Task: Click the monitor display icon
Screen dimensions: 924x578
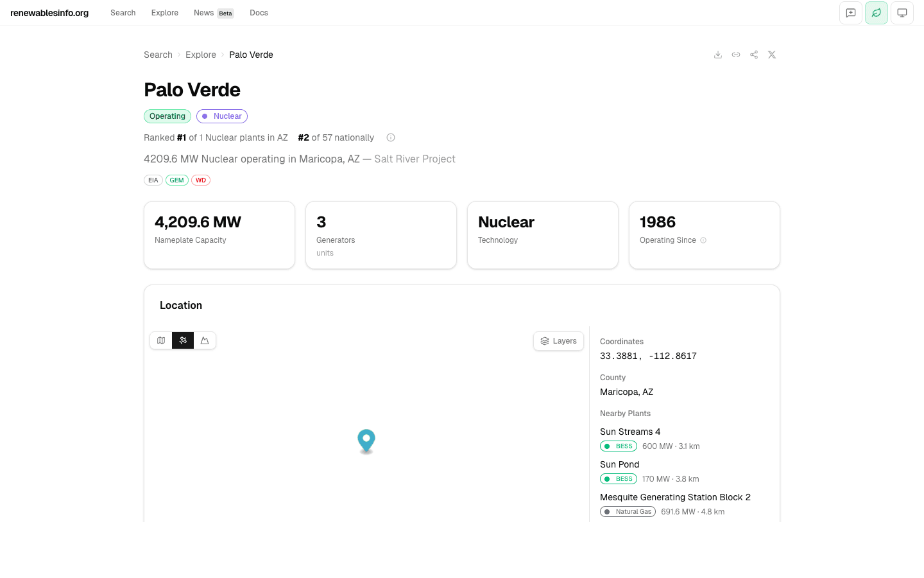Action: pyautogui.click(x=902, y=12)
